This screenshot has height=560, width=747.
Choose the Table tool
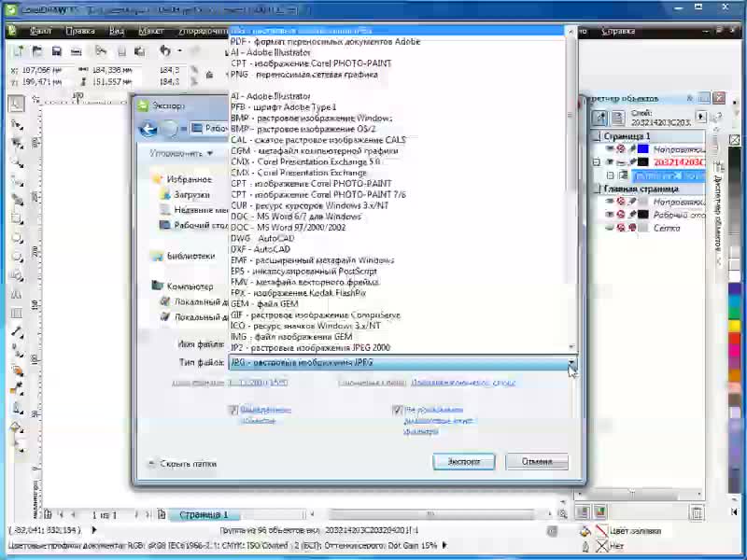click(17, 313)
